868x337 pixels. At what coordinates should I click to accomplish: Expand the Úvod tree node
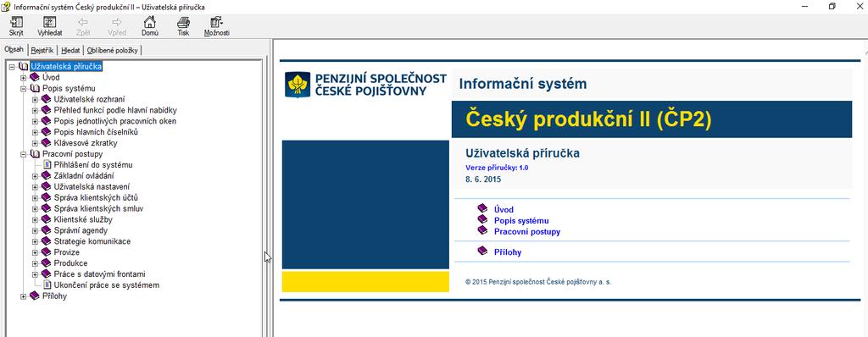(x=23, y=78)
